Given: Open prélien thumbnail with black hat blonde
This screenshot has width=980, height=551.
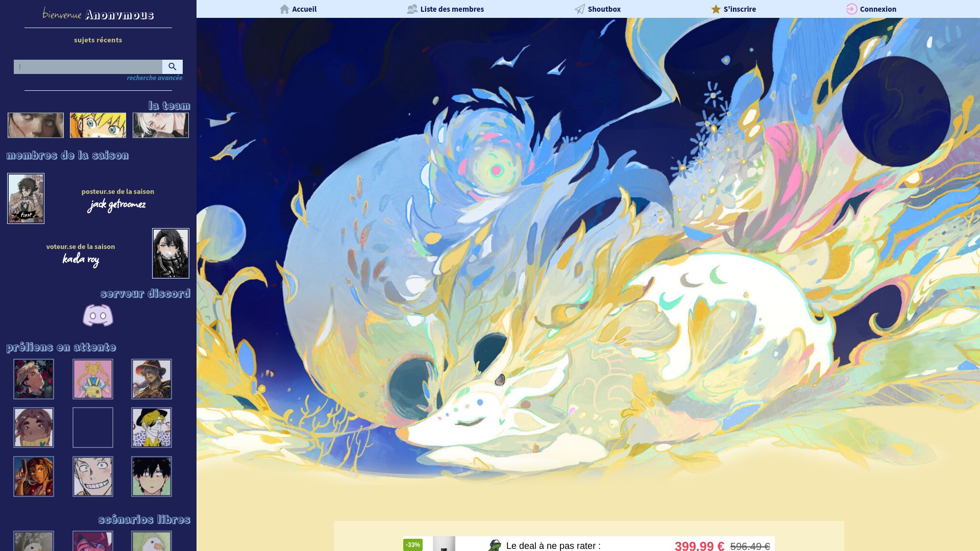Looking at the screenshot, I should [x=152, y=428].
